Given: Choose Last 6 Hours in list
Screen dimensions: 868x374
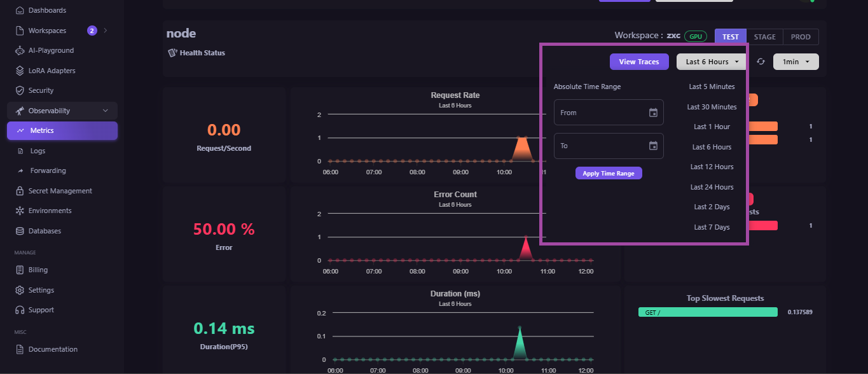Looking at the screenshot, I should pyautogui.click(x=712, y=147).
